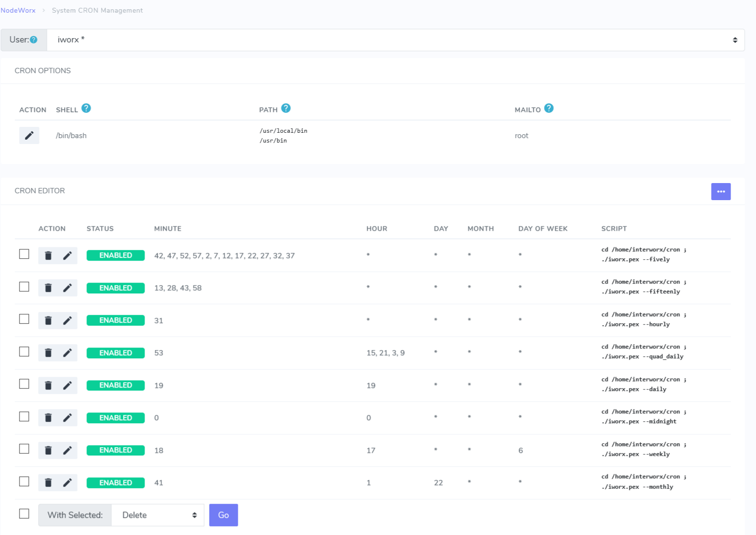The width and height of the screenshot is (756, 535).
Task: Delete the monthly cron job
Action: 48,482
